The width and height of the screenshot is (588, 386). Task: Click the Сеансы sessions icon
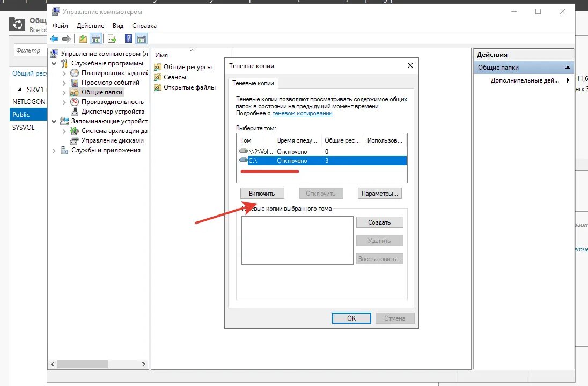(x=158, y=77)
